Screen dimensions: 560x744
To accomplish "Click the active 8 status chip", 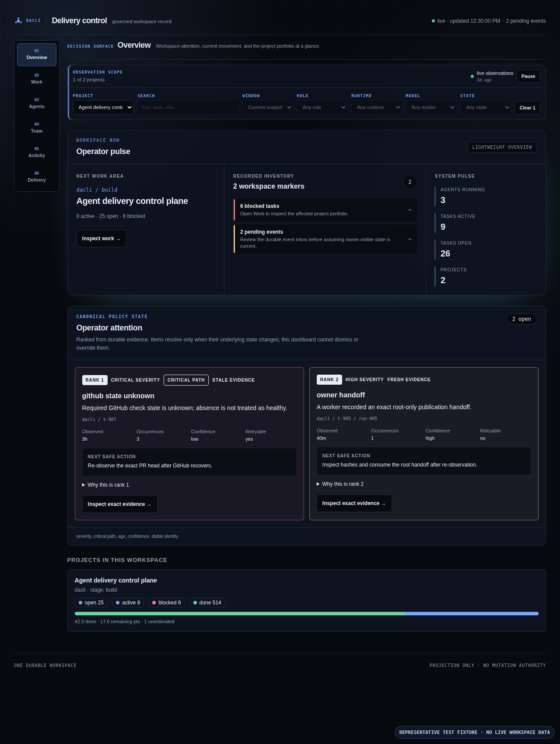I will click(128, 603).
